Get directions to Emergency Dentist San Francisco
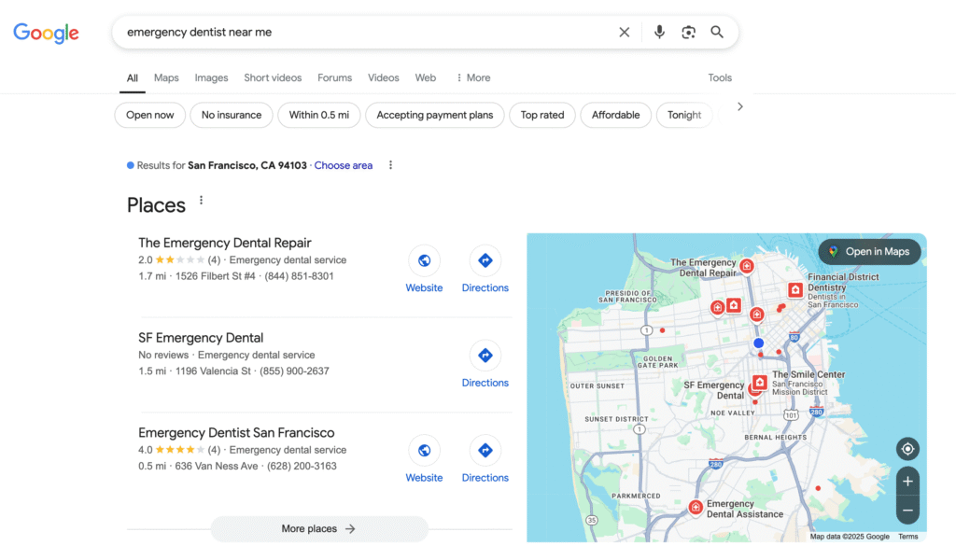The image size is (956, 560). (x=485, y=458)
